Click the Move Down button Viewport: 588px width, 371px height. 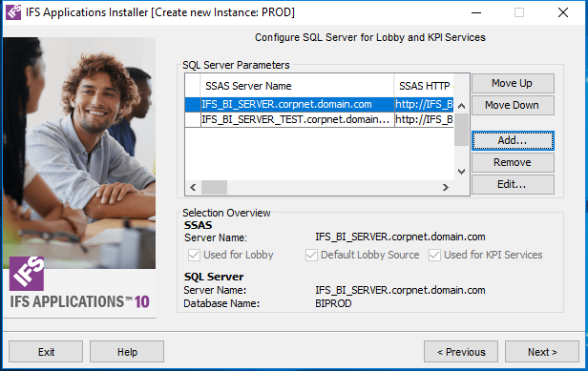[x=513, y=105]
